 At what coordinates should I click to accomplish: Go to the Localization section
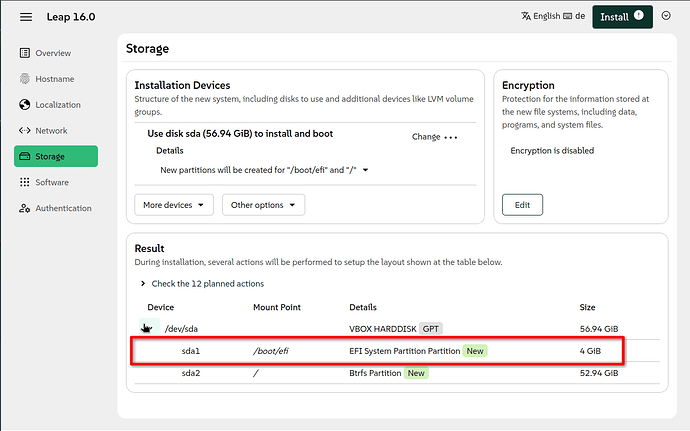(x=58, y=105)
